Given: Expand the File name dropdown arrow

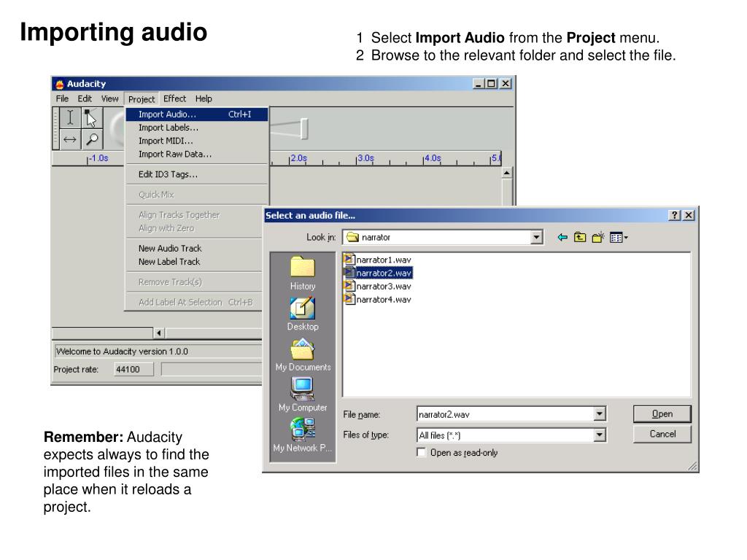Looking at the screenshot, I should [600, 414].
